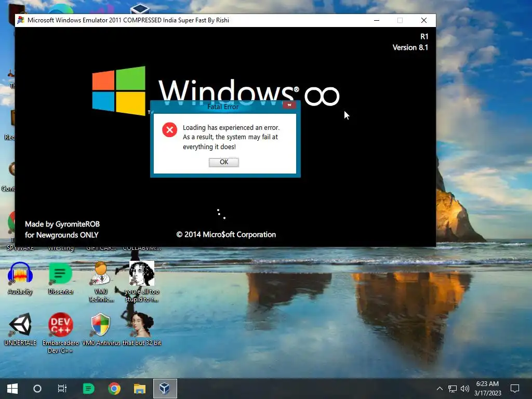Open Audacity desktop shortcut

click(x=20, y=278)
